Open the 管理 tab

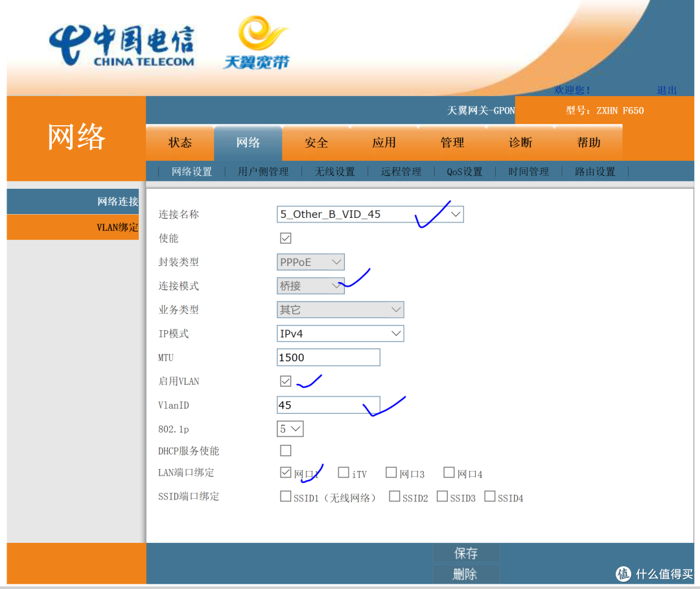(x=452, y=143)
